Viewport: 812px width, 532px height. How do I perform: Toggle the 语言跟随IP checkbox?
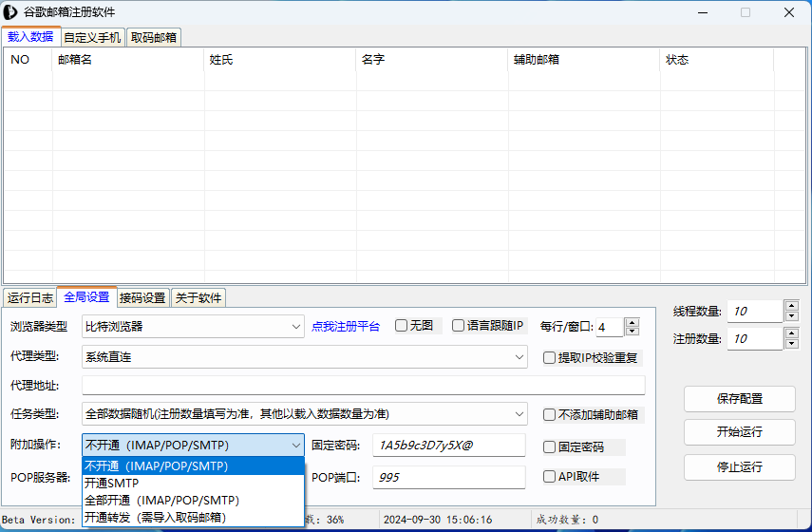[x=459, y=326]
